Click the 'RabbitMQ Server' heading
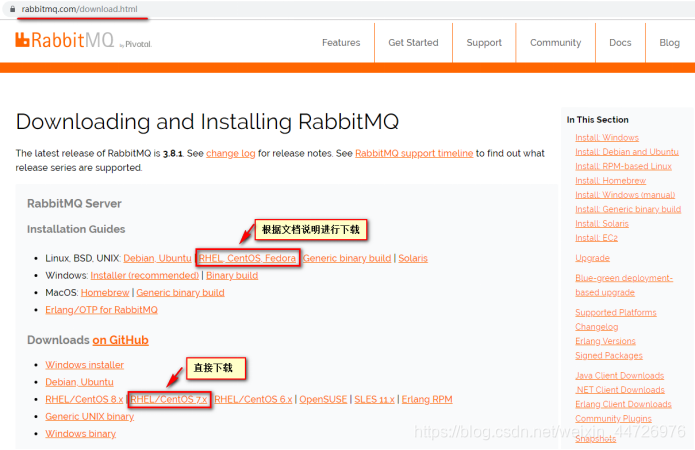695x450 pixels. point(74,203)
